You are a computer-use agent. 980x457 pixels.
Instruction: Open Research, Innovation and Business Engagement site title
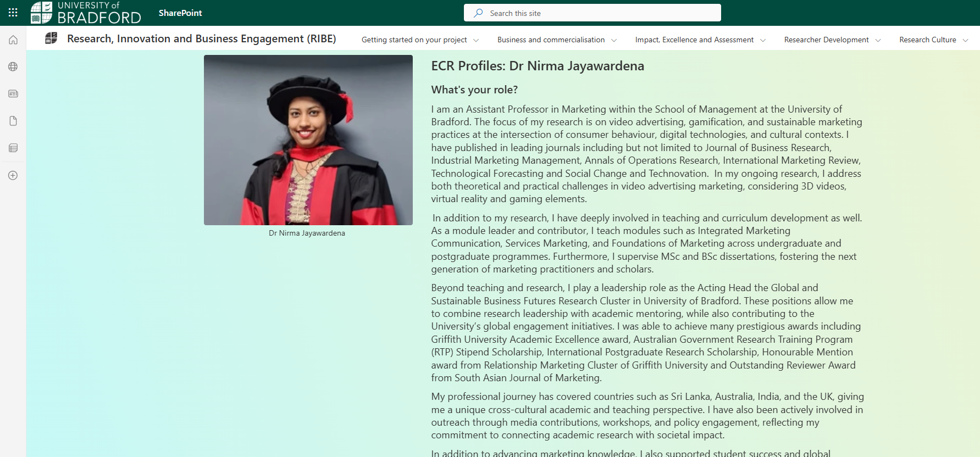201,38
